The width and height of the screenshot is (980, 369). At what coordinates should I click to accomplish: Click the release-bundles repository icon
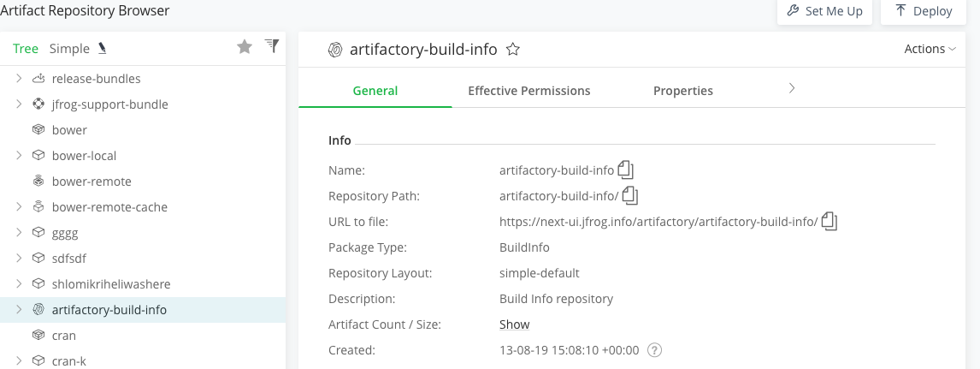38,78
